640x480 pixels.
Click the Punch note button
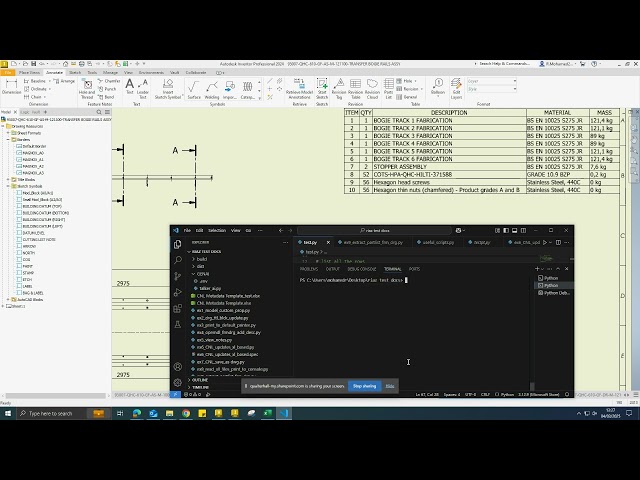(107, 89)
